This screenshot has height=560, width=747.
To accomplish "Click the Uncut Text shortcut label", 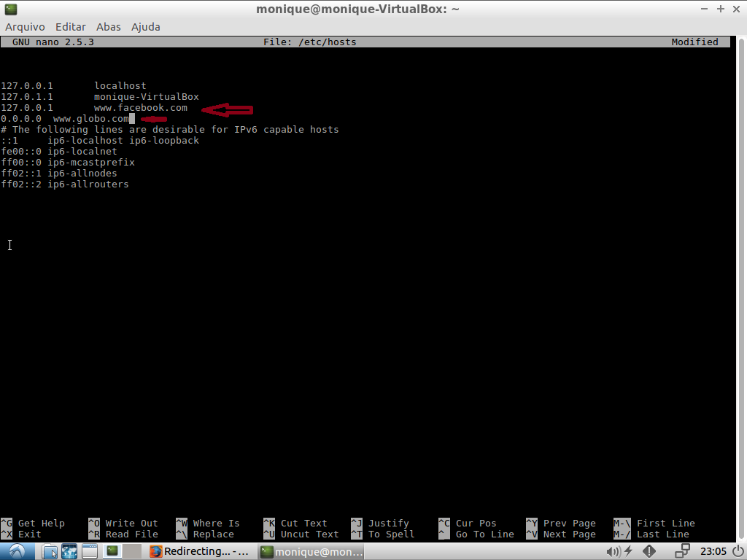I will pyautogui.click(x=309, y=534).
